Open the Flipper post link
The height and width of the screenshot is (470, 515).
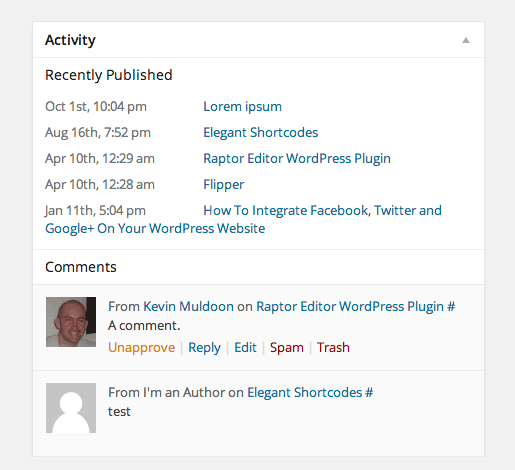224,185
